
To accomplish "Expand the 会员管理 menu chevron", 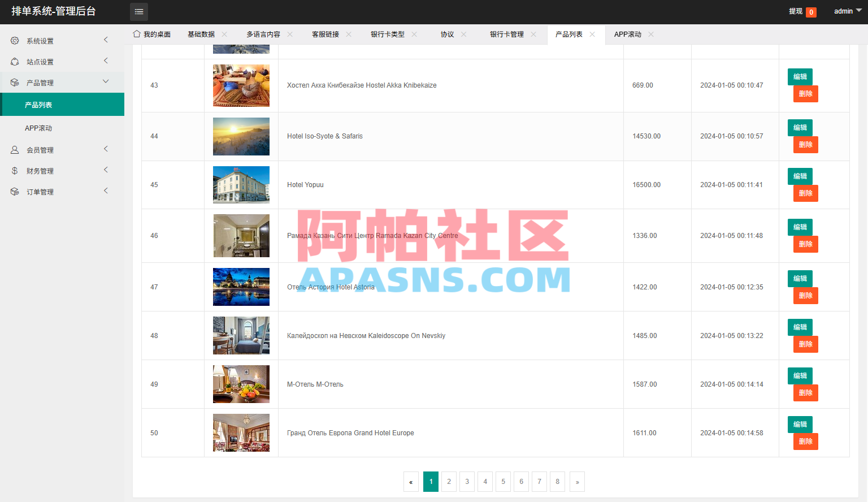I will tap(106, 149).
